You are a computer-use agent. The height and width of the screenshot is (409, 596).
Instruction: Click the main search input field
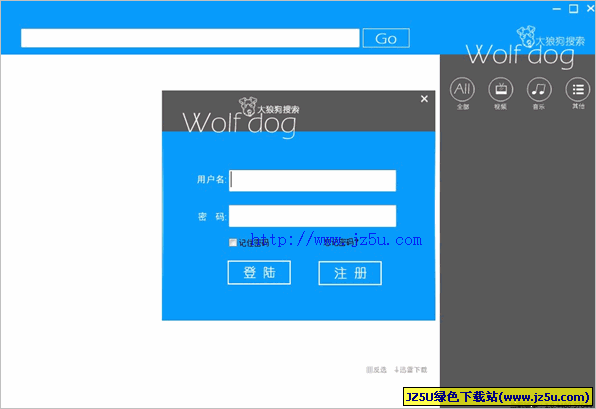[x=190, y=38]
